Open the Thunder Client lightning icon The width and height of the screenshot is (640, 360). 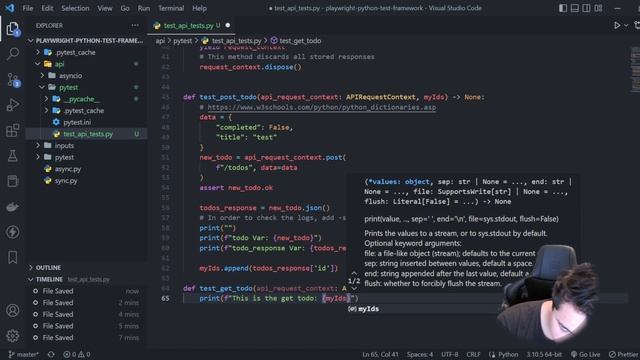click(13, 232)
